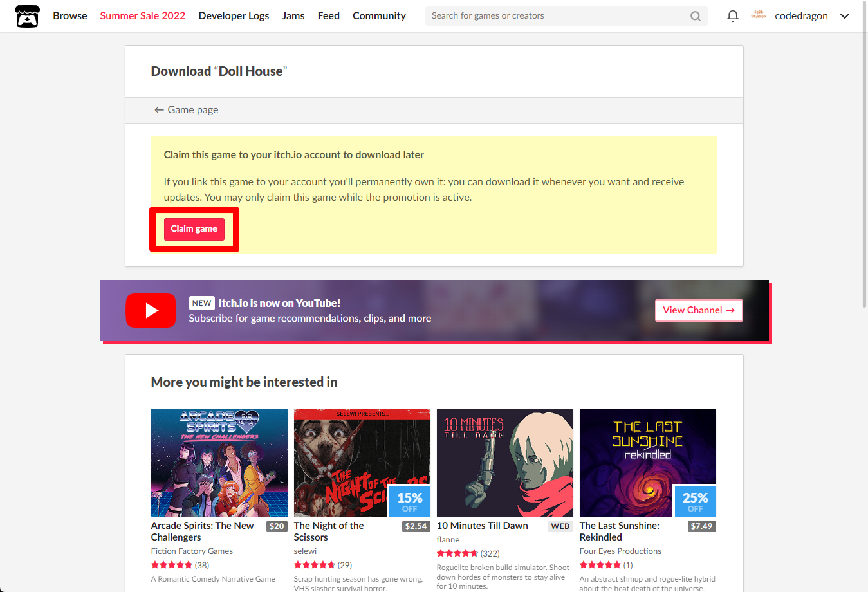Open selewi creator link

[x=305, y=551]
